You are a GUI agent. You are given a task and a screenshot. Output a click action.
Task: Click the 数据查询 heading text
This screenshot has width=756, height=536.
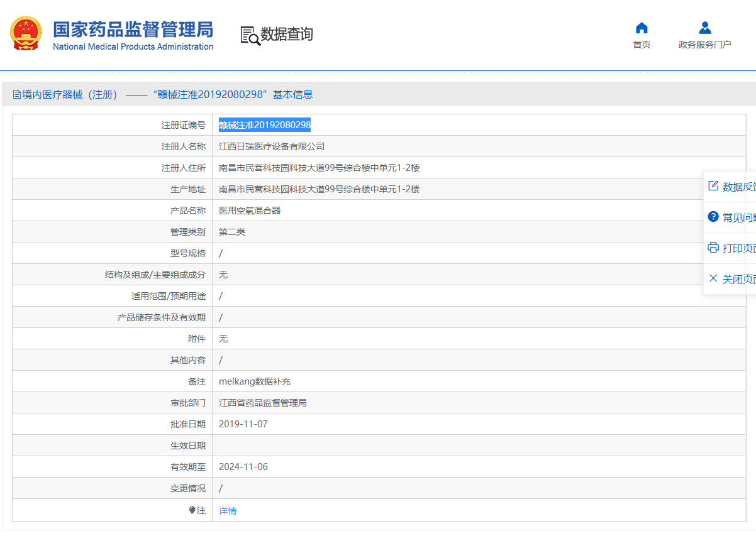pyautogui.click(x=287, y=34)
